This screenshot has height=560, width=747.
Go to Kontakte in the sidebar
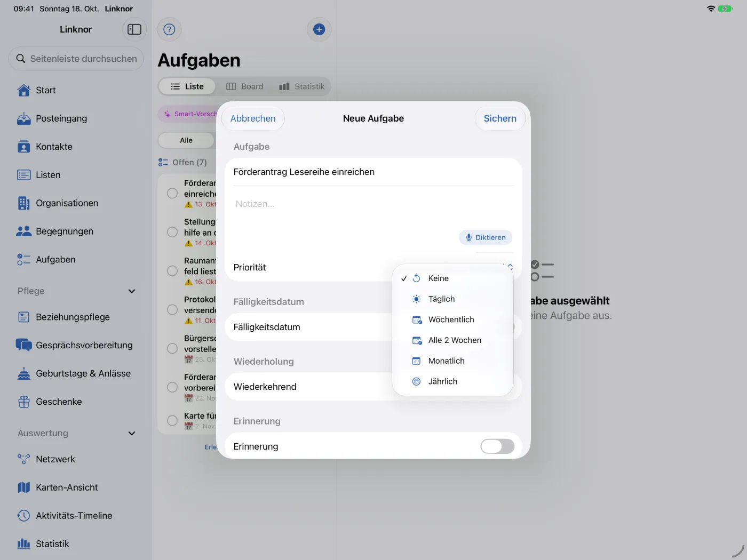pos(76,147)
